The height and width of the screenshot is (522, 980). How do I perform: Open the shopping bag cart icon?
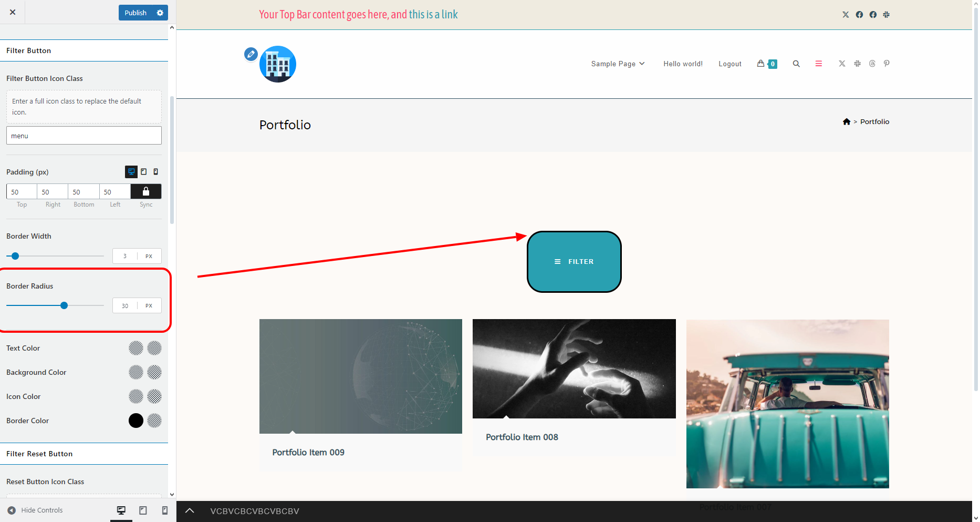pyautogui.click(x=760, y=64)
